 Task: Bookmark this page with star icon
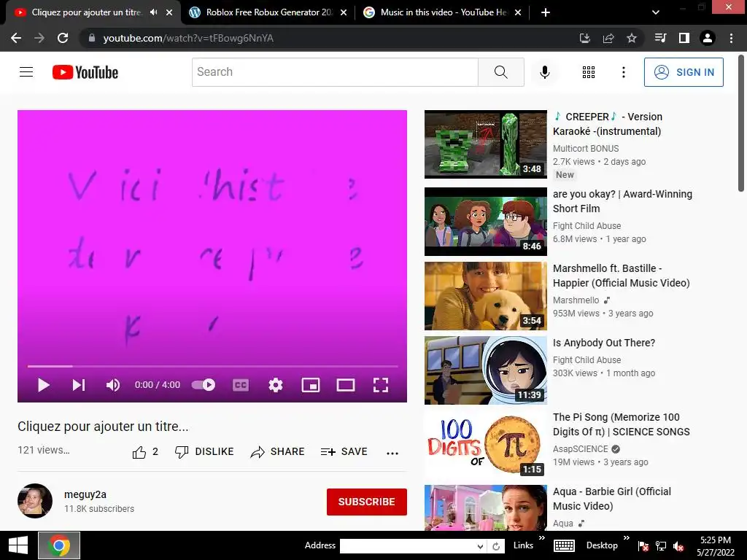pos(632,38)
